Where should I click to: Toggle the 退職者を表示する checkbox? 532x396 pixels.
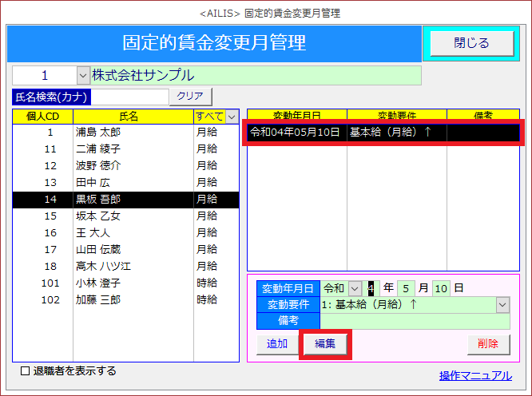click(x=26, y=371)
